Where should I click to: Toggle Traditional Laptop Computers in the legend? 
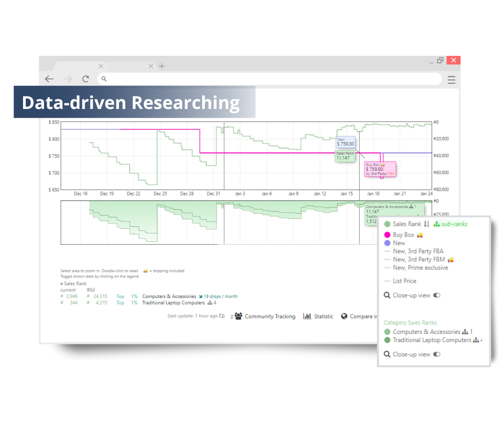point(432,340)
